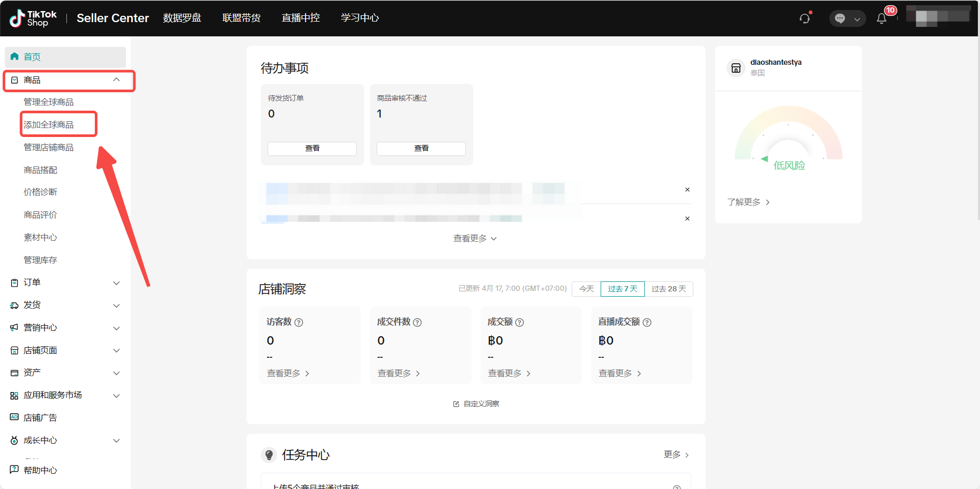Collapse the 商品 sidebar section
Viewport: 980px width, 489px height.
point(116,79)
